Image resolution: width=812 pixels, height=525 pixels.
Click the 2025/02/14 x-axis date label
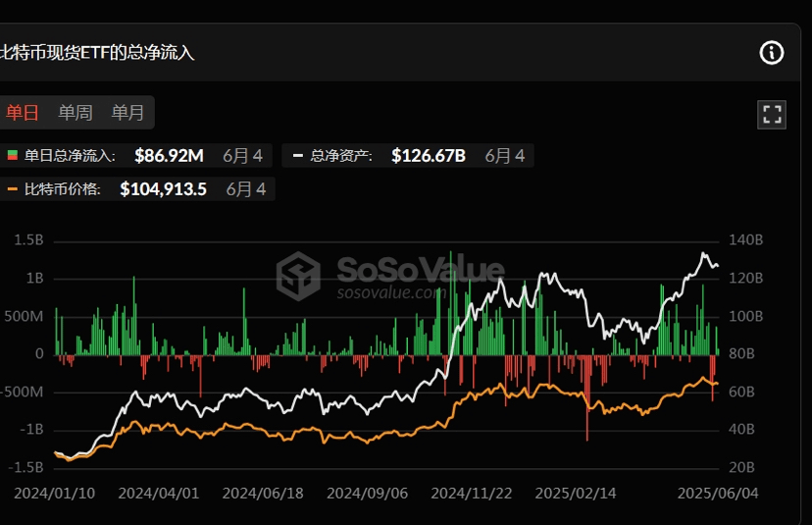click(x=576, y=493)
